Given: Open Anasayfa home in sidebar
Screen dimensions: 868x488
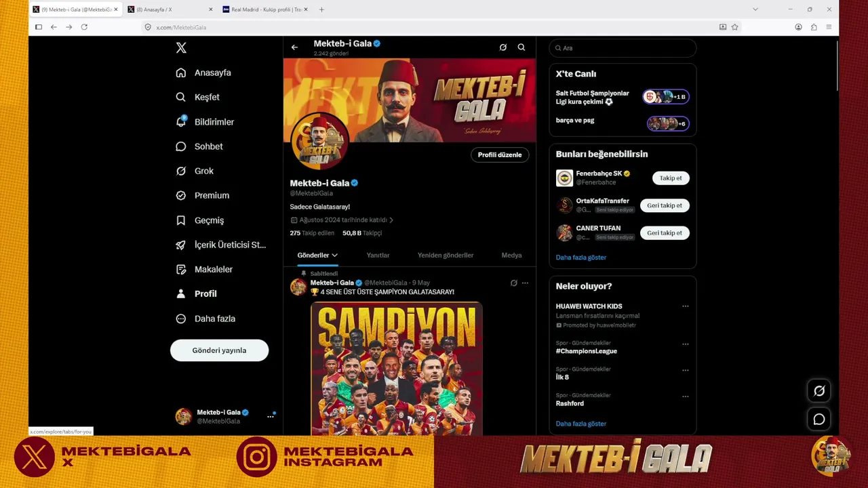Looking at the screenshot, I should coord(203,73).
